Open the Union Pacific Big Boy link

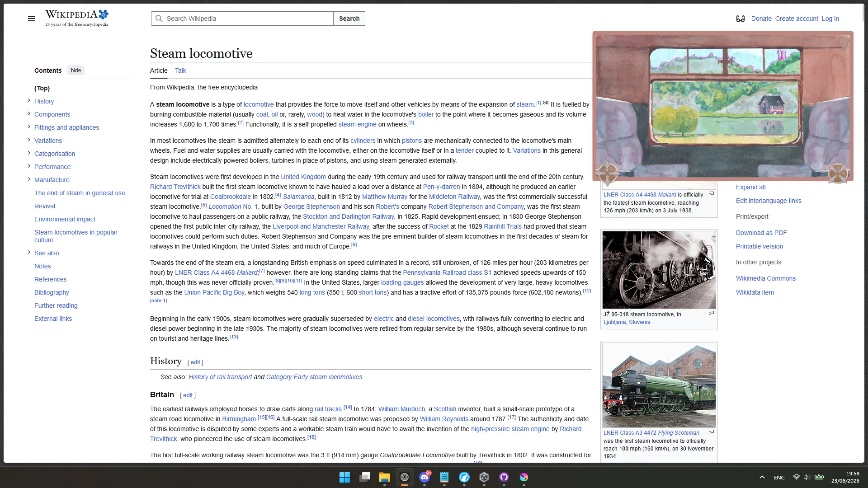pyautogui.click(x=214, y=292)
